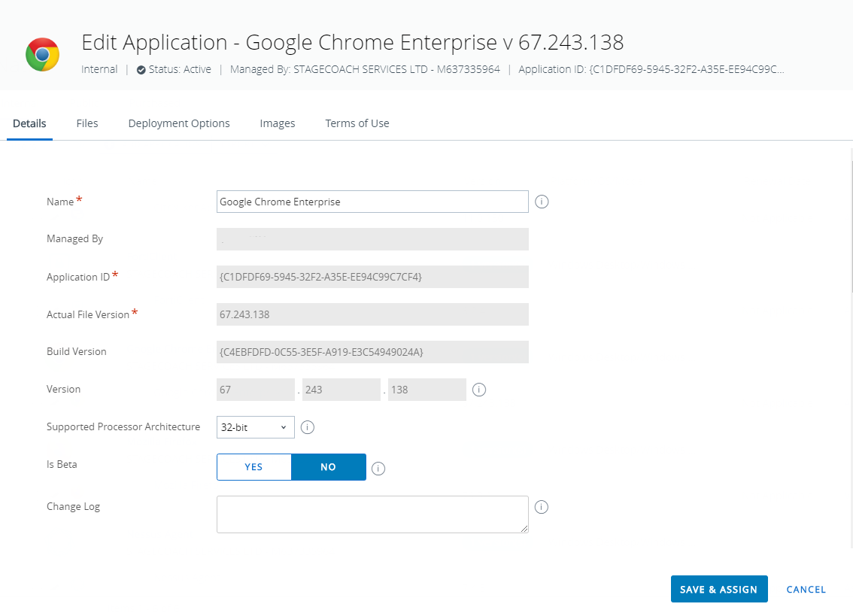Click inside the Name text field
The height and width of the screenshot is (616, 853).
[372, 202]
